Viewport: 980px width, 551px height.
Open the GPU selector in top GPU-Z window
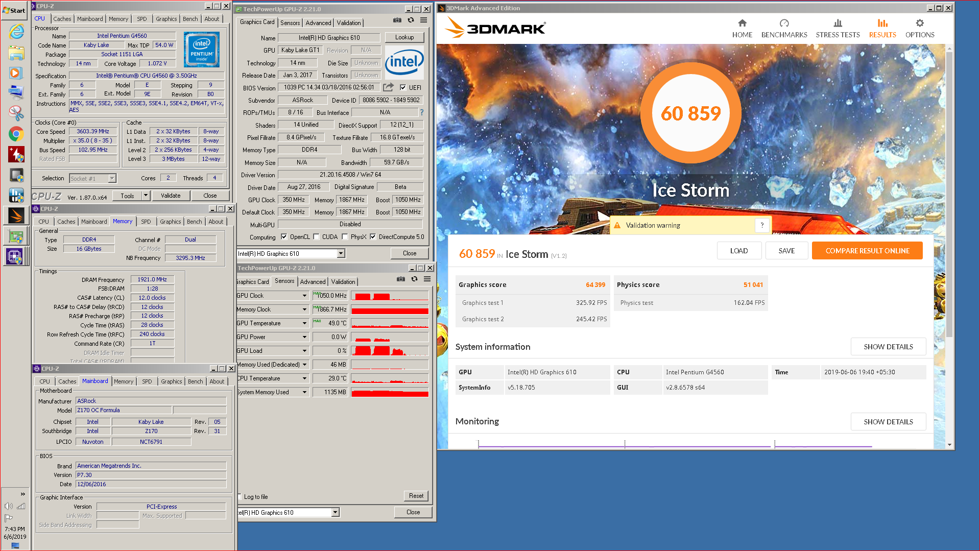tap(341, 254)
